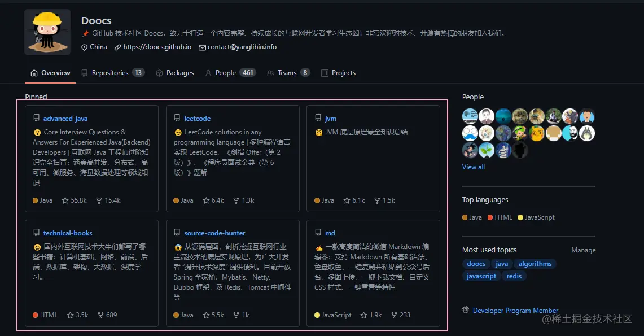Click the Doocs organization name heading
The width and height of the screenshot is (644, 336).
point(96,20)
